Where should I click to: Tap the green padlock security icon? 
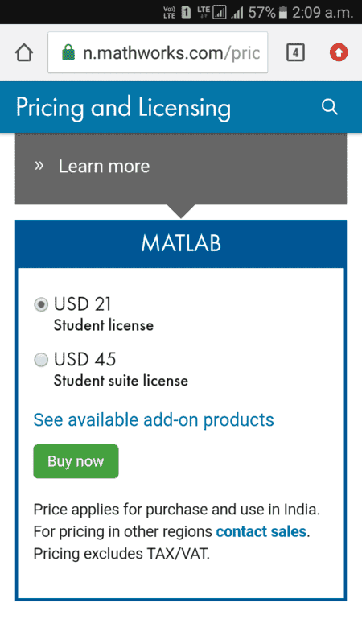(x=68, y=52)
